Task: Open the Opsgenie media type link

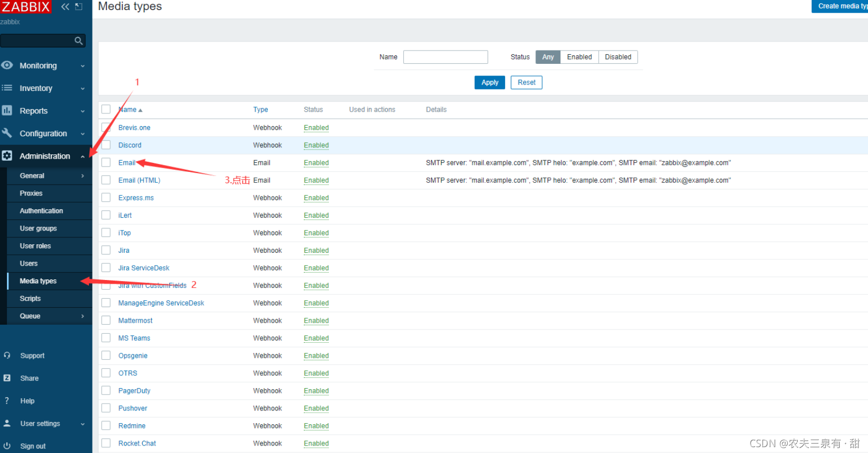Action: click(133, 356)
